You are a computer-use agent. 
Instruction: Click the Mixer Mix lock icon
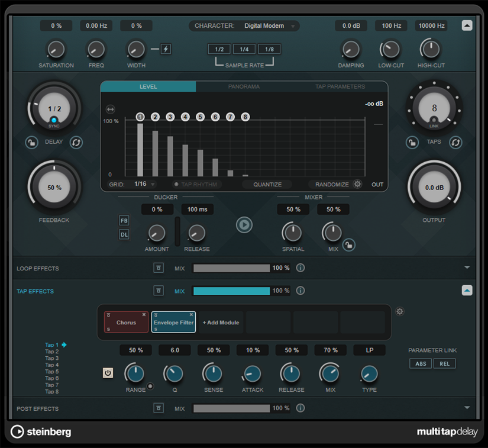pos(349,245)
